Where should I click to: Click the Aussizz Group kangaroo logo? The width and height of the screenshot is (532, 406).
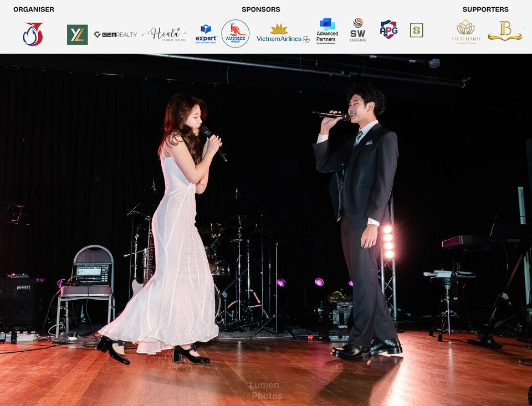pos(236,34)
